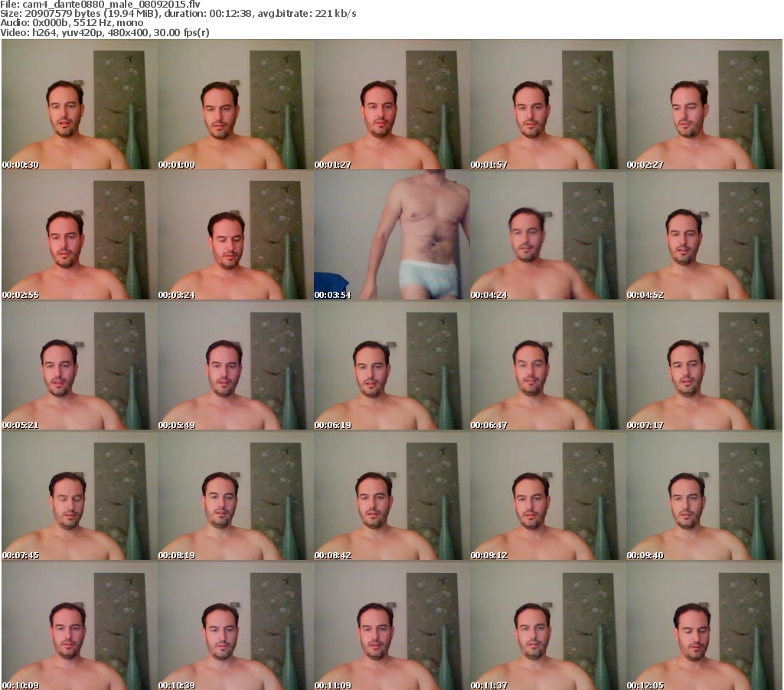Image resolution: width=784 pixels, height=690 pixels.
Task: Select the thumbnail timestamped 00:10:39
Action: tap(236, 626)
